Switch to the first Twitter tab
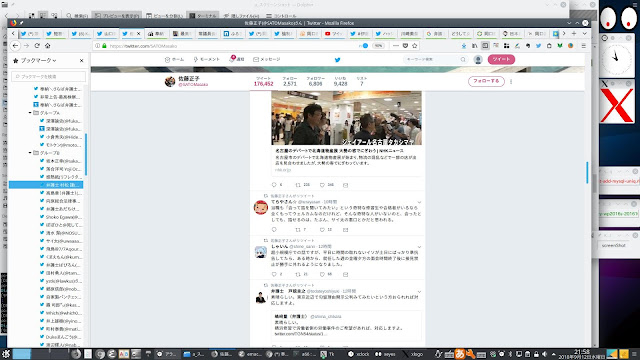Viewport: 640px width, 360px height. [x=30, y=33]
